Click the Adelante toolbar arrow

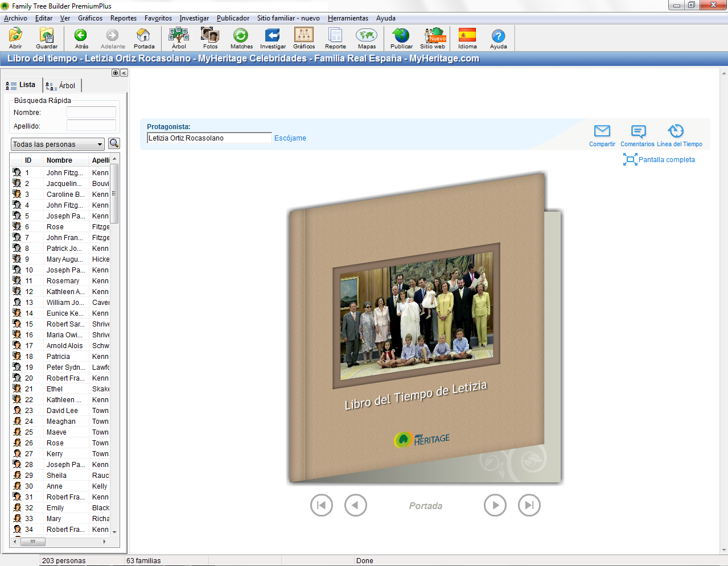click(x=113, y=38)
